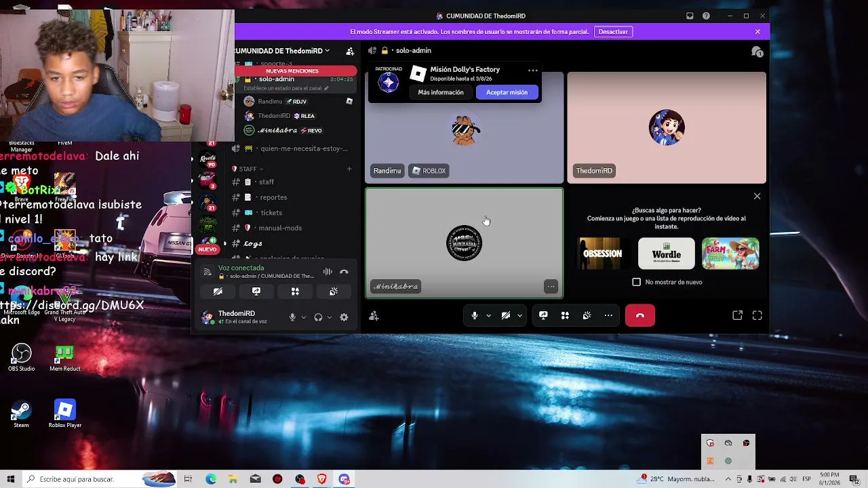Mute microphone in the user panel
The image size is (868, 488).
[292, 317]
